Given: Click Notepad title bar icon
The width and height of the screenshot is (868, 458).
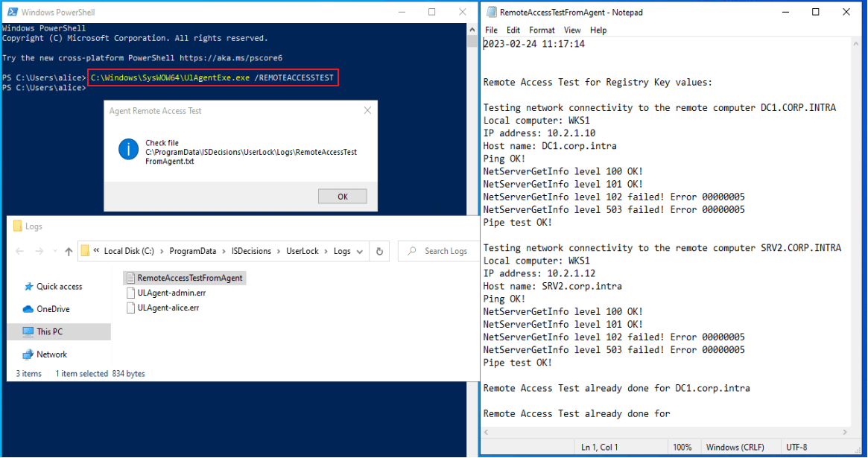Looking at the screenshot, I should click(492, 12).
